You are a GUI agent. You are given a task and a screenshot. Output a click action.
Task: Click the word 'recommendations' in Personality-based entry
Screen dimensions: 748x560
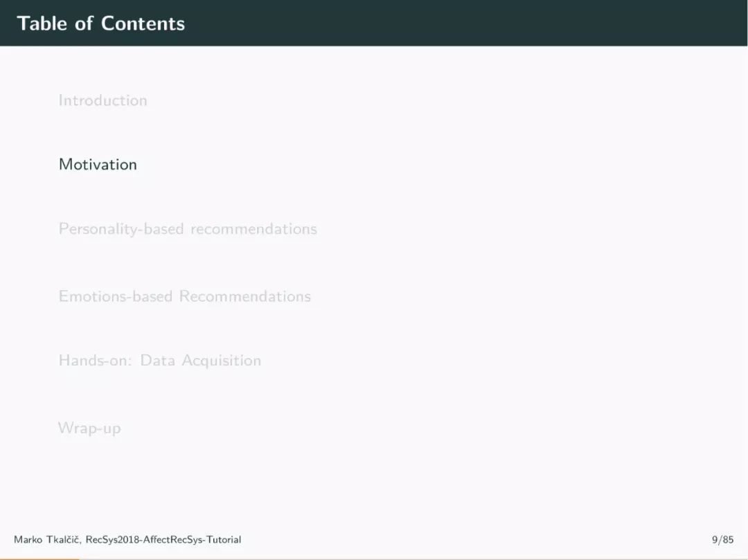pyautogui.click(x=253, y=229)
